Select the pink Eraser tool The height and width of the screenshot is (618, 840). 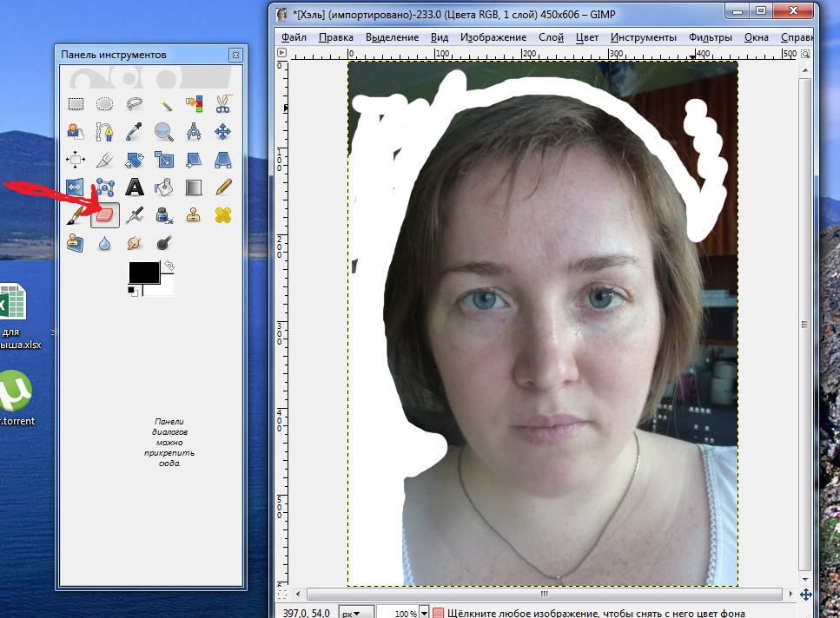(104, 215)
